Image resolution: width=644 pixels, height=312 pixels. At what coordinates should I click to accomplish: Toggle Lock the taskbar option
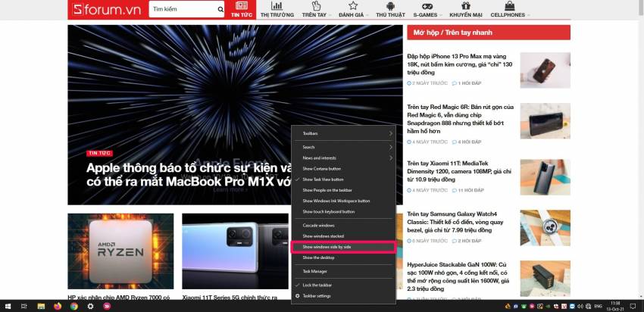pyautogui.click(x=343, y=285)
